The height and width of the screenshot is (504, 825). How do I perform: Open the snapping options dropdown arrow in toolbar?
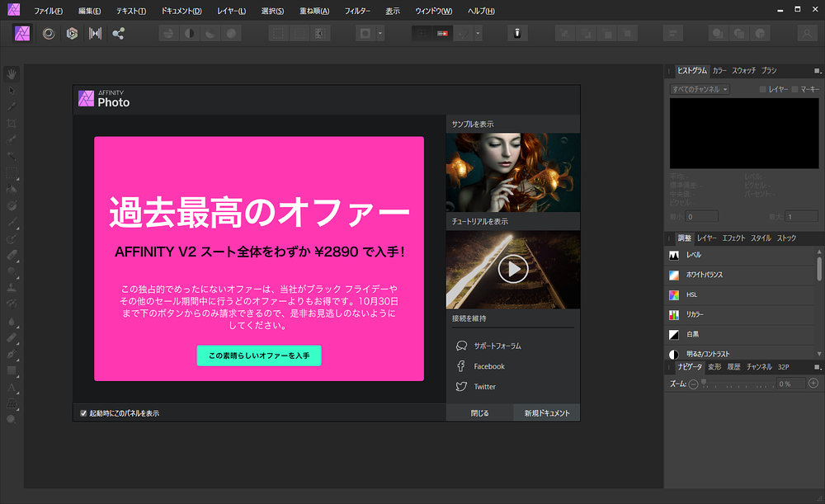(478, 34)
